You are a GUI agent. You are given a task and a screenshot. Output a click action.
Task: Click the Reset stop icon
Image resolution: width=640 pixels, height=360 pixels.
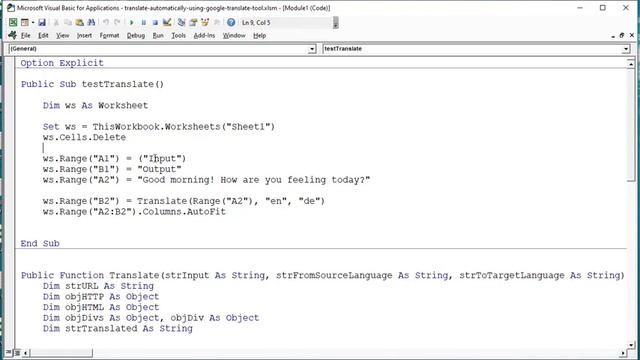[155, 22]
